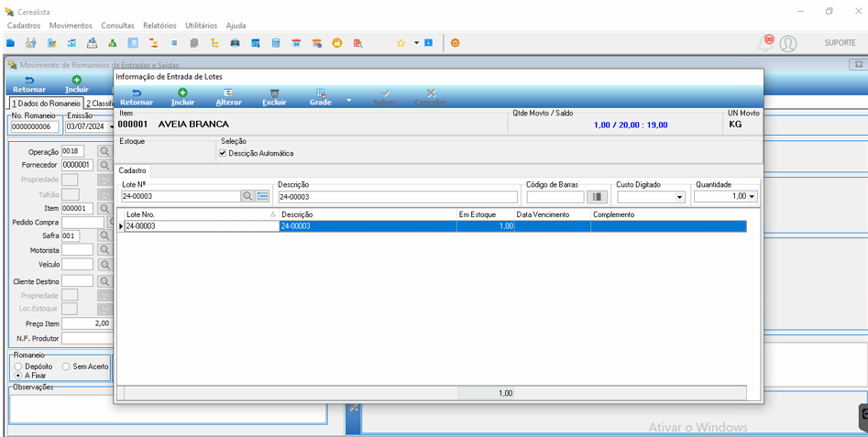
Task: Click the Excluir button
Action: pyautogui.click(x=274, y=97)
